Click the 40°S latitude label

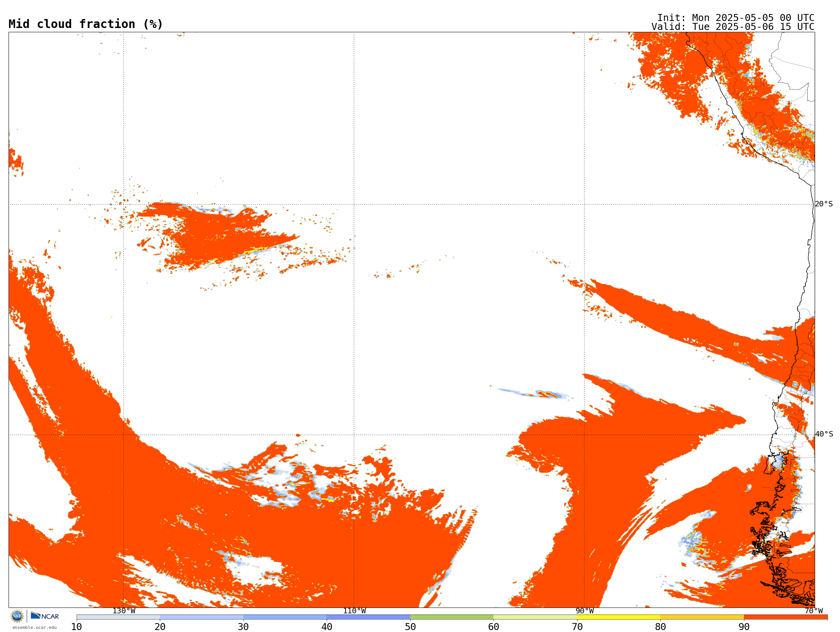click(x=824, y=434)
